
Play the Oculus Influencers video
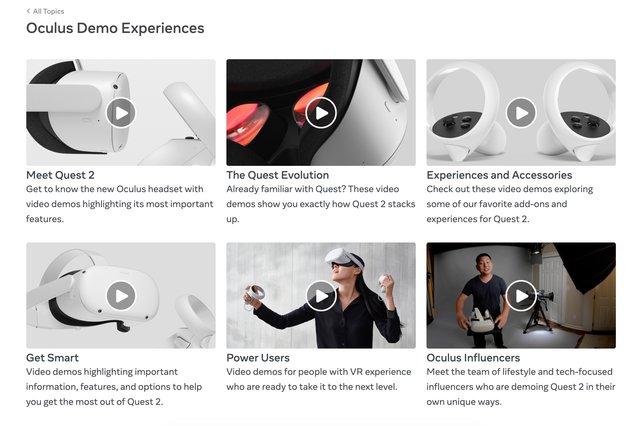(x=521, y=295)
